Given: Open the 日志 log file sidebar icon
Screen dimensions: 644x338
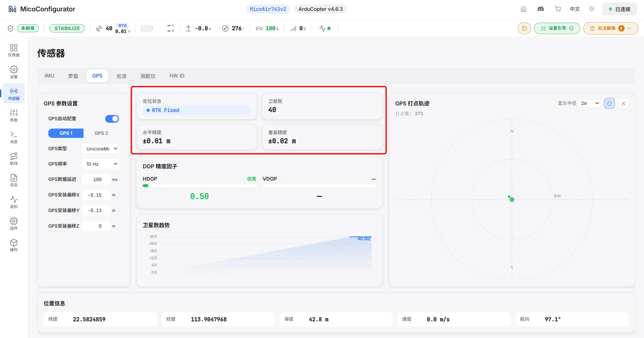Looking at the screenshot, I should tap(14, 180).
